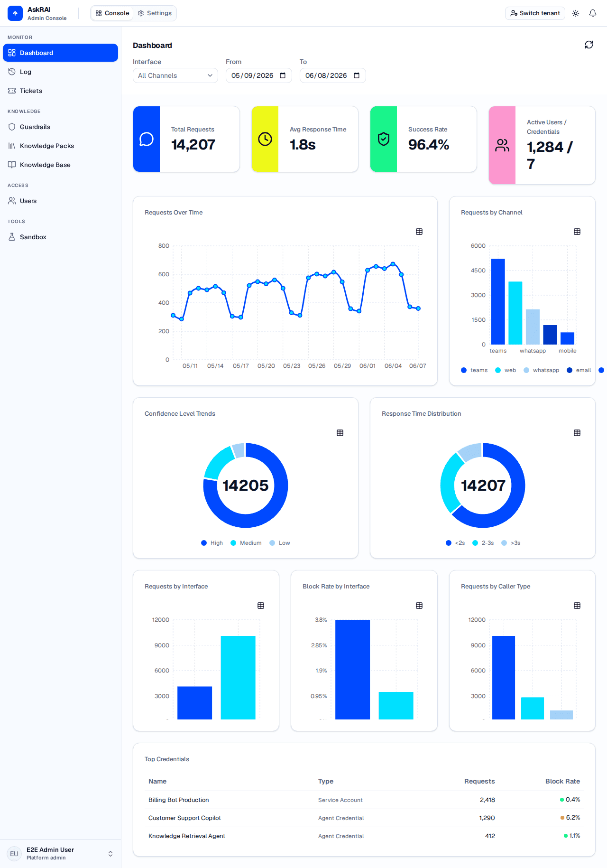Click the From date field 05/09/2026
The width and height of the screenshot is (607, 868).
click(x=259, y=75)
